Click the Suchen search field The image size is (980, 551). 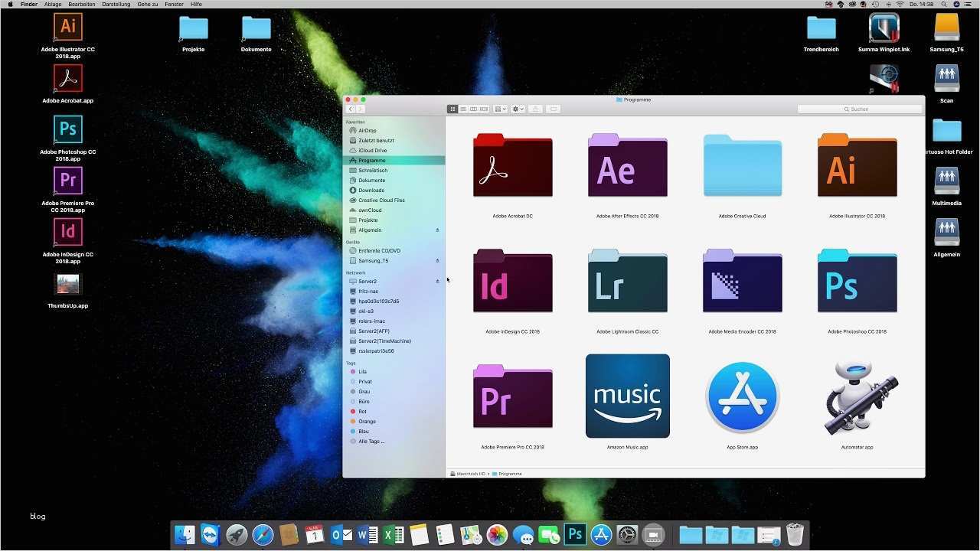tap(858, 109)
